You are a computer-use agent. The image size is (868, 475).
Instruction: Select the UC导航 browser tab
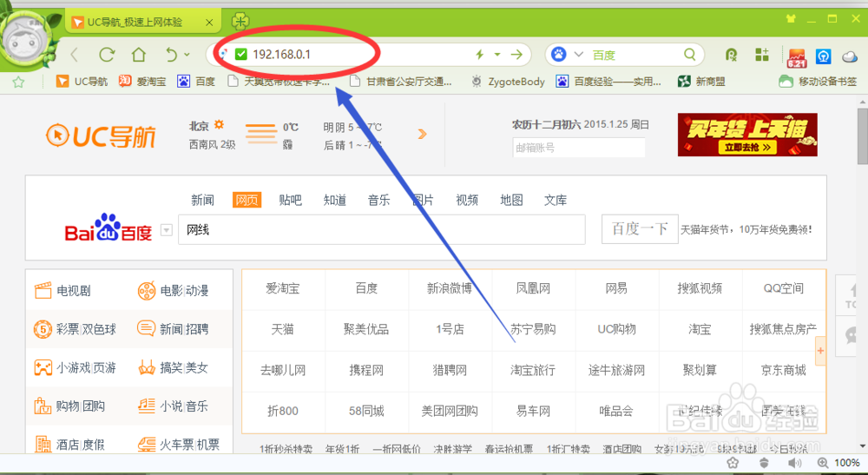142,23
